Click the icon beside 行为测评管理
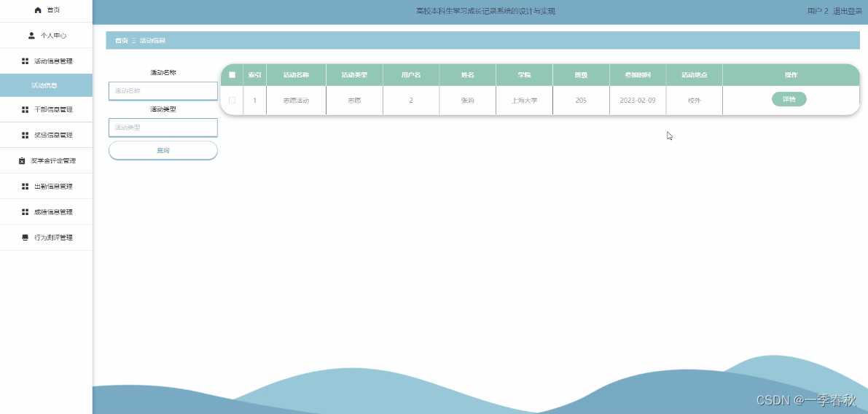 [x=25, y=238]
